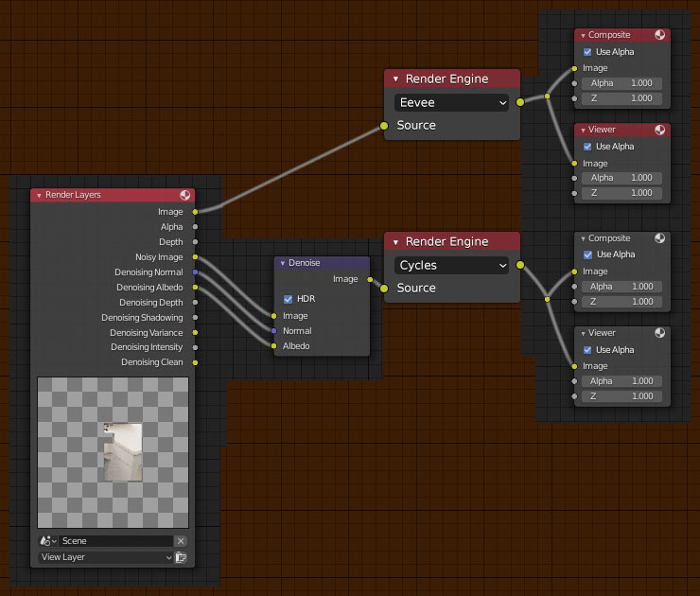Click Alpha value field on red-header Viewer node
Image resolution: width=700 pixels, height=596 pixels.
(621, 178)
